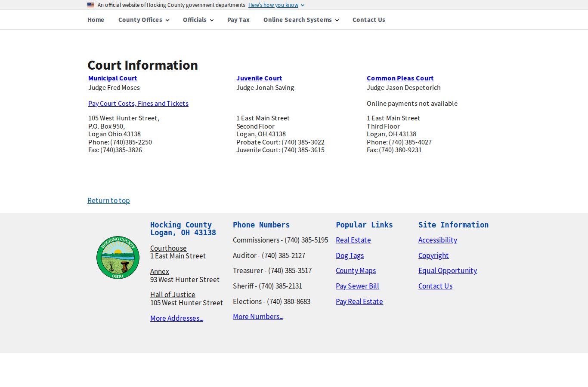The height and width of the screenshot is (387, 588).
Task: Open the Municipal Court link
Action: pyautogui.click(x=113, y=78)
